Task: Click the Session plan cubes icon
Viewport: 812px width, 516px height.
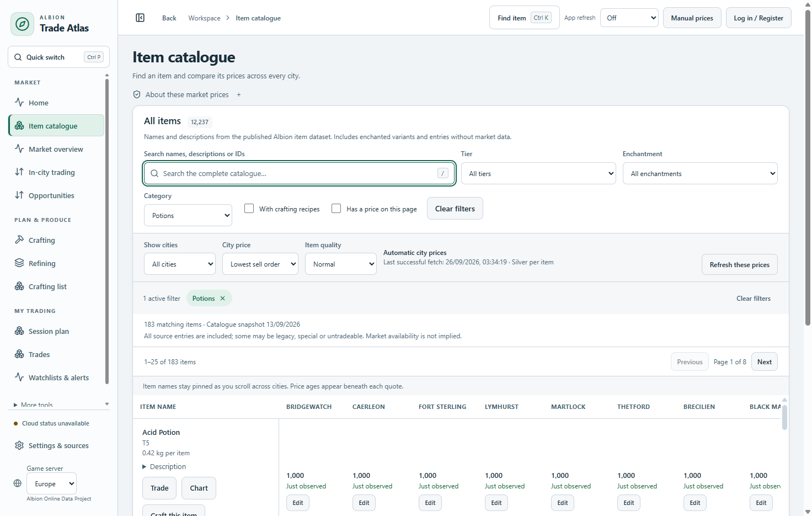Action: tap(19, 331)
